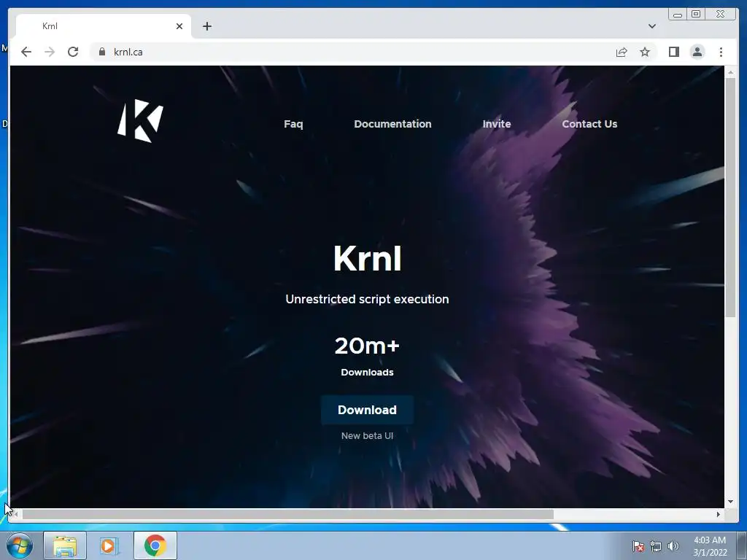
Task: Open Windows Explorer from the taskbar
Action: tap(65, 545)
